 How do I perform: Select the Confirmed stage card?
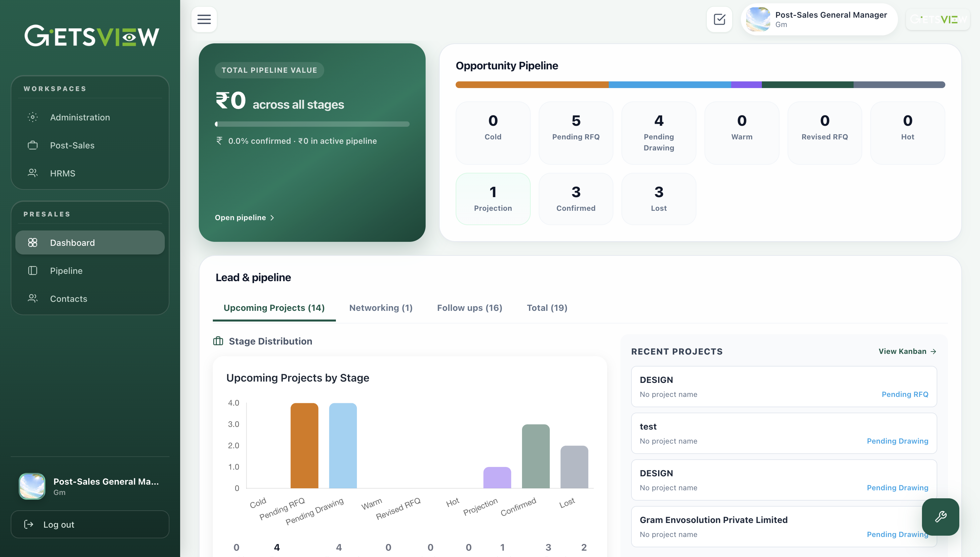[576, 198]
